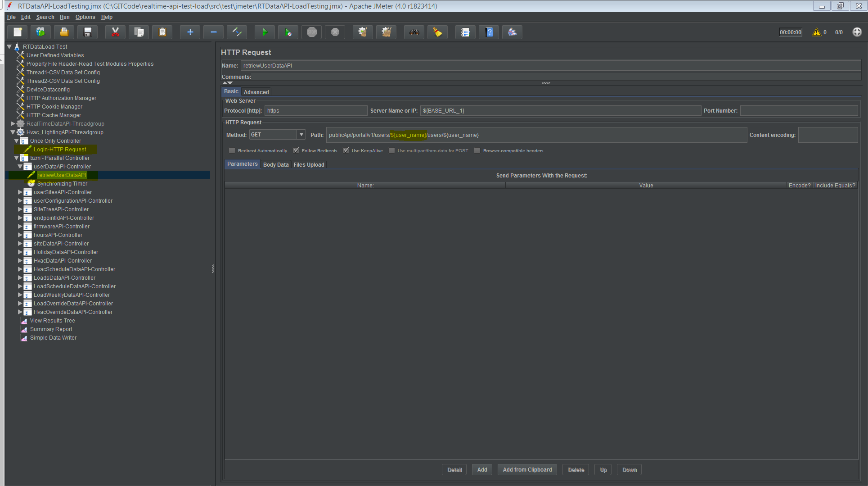This screenshot has height=486, width=868.
Task: Uncheck Follow Redirects checkbox
Action: [296, 150]
